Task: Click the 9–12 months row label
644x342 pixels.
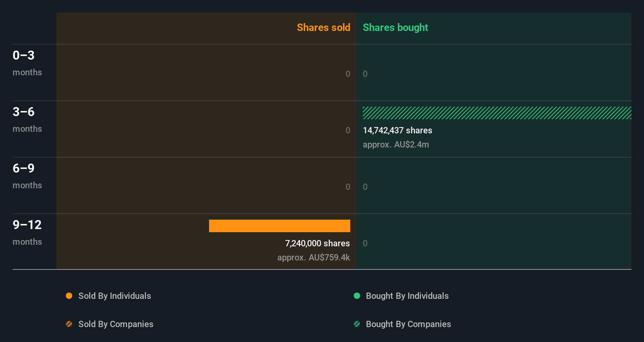Action: [x=27, y=233]
